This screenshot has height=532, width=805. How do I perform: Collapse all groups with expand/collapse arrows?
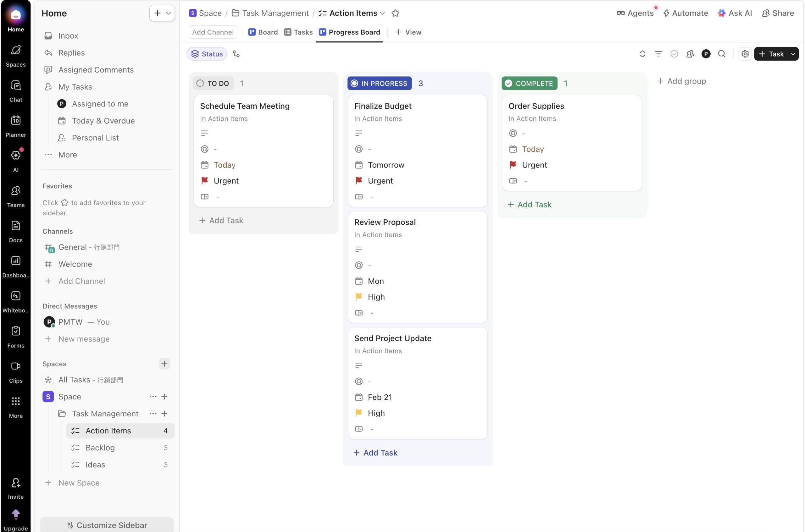point(642,54)
